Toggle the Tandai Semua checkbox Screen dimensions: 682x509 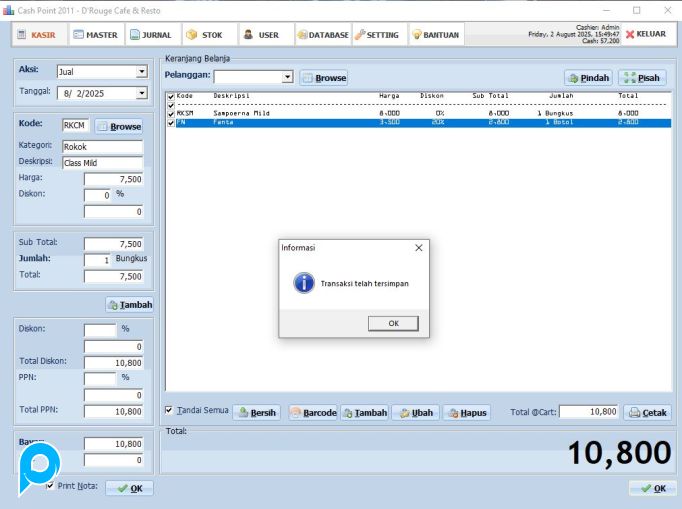(x=169, y=410)
